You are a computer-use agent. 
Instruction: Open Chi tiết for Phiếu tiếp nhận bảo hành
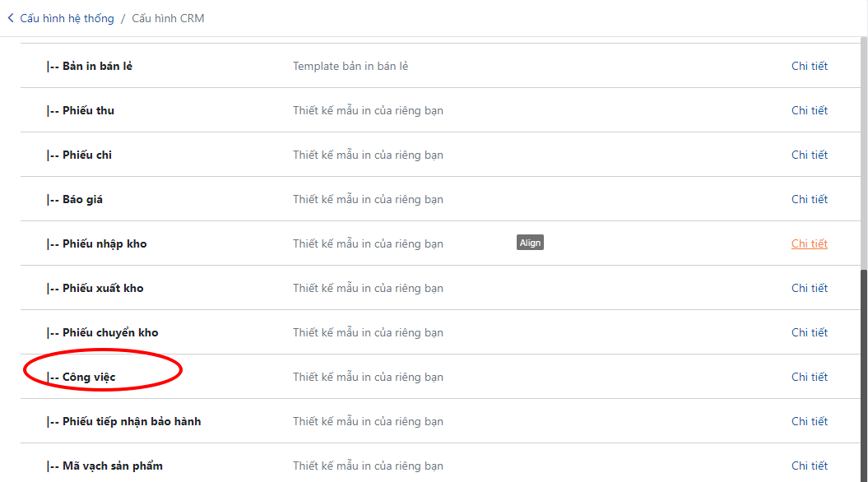tap(810, 421)
